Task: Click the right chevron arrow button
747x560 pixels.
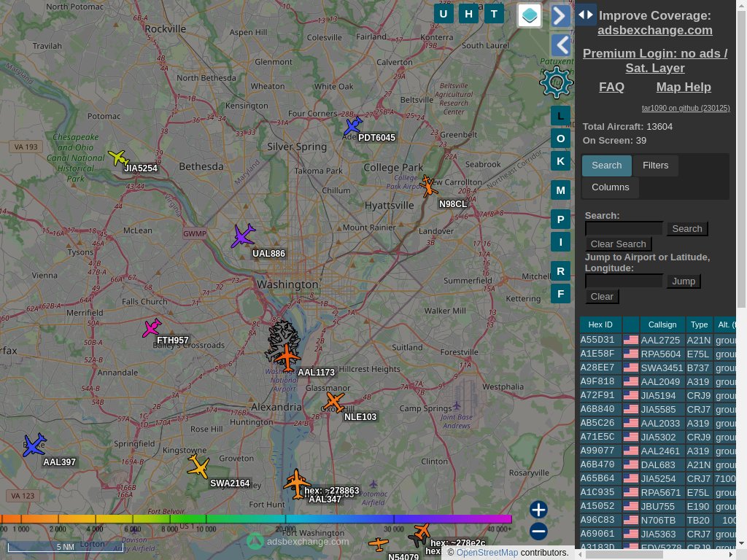Action: tap(561, 16)
